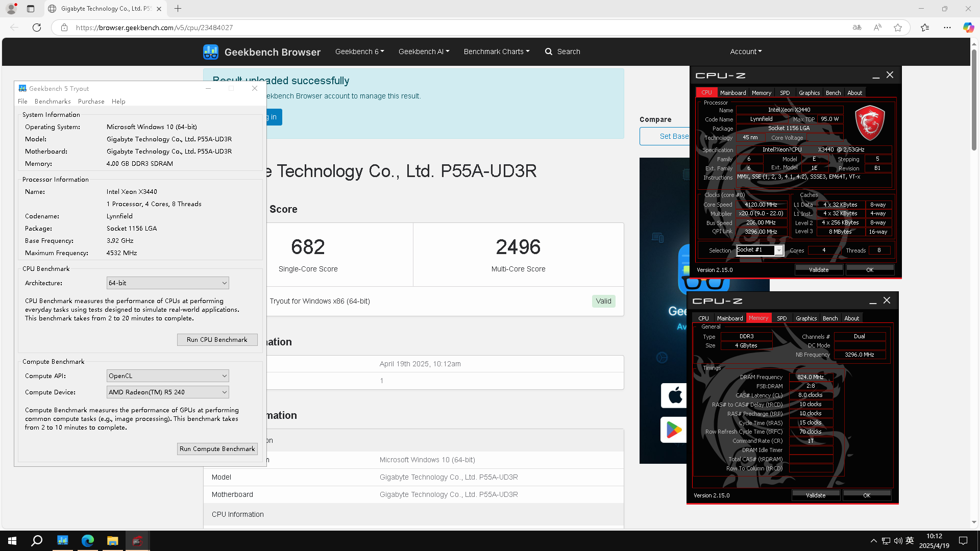This screenshot has height=551, width=980.
Task: Switch to Memory tab in upper CPU-Z window
Action: [x=762, y=93]
